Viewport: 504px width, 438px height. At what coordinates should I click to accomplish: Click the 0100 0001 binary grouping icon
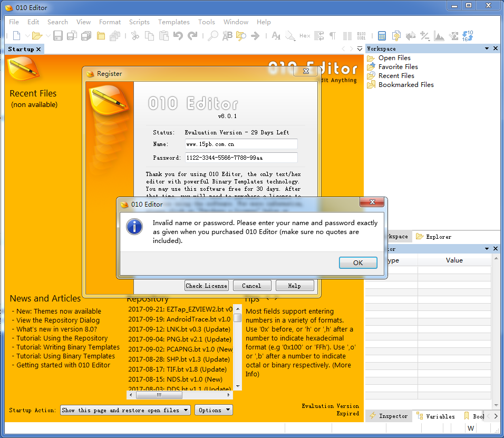coord(361,36)
